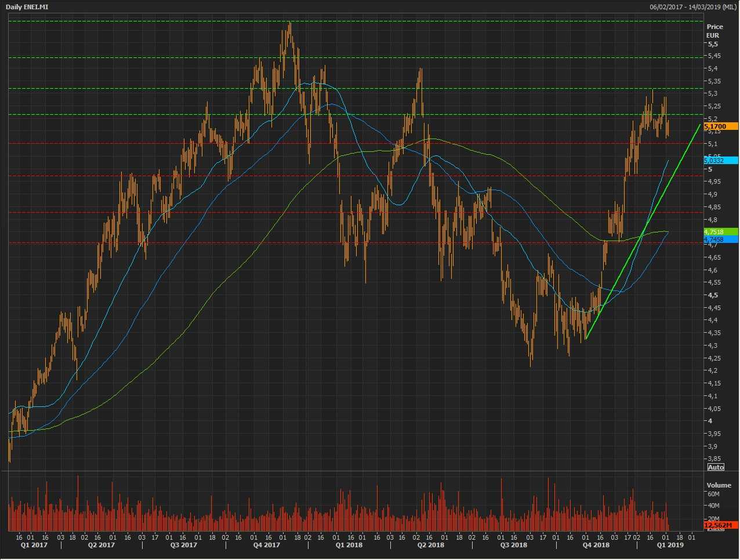Open the 06/02/2017 - 14/03/2019 date range
The height and width of the screenshot is (560, 740).
click(693, 7)
